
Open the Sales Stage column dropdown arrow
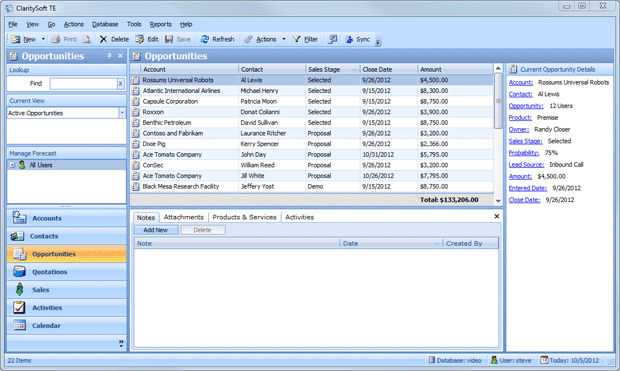[354, 70]
